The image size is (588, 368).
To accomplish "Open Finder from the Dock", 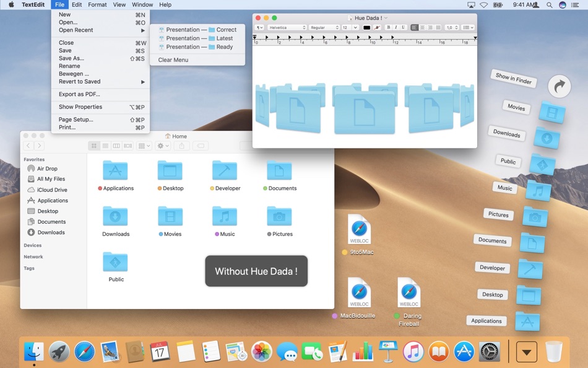I will [34, 351].
